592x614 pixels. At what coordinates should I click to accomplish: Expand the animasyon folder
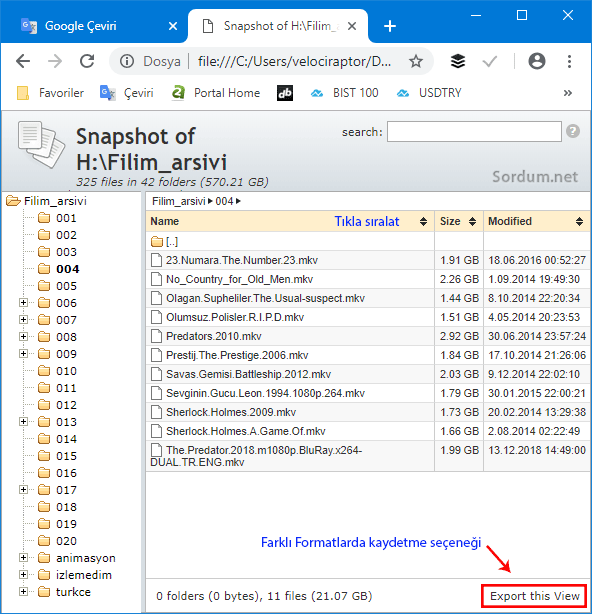click(23, 558)
